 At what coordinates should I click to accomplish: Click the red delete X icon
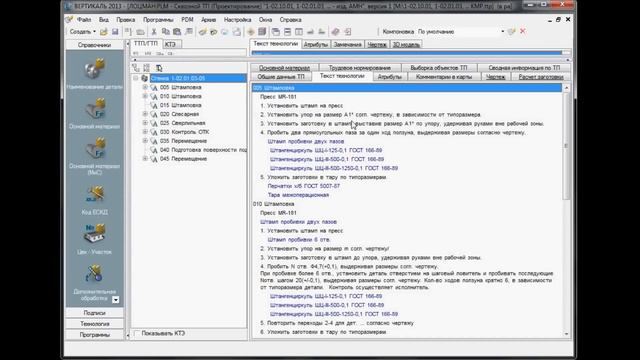[x=523, y=31]
